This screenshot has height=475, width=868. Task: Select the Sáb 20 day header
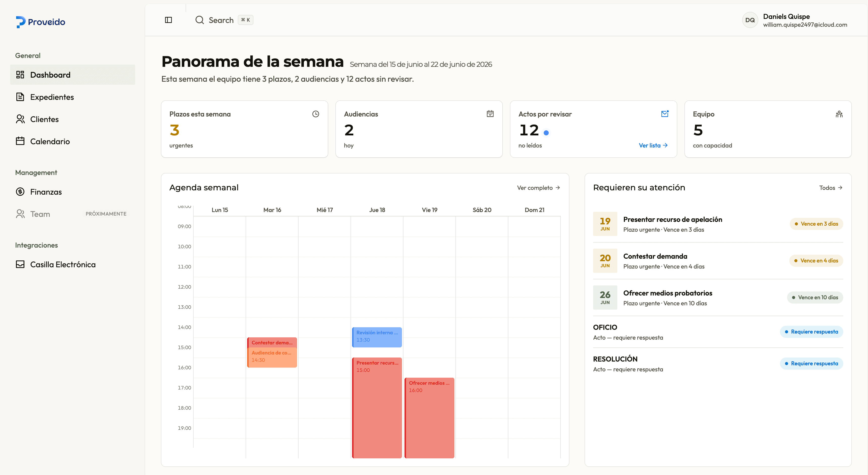click(x=482, y=210)
